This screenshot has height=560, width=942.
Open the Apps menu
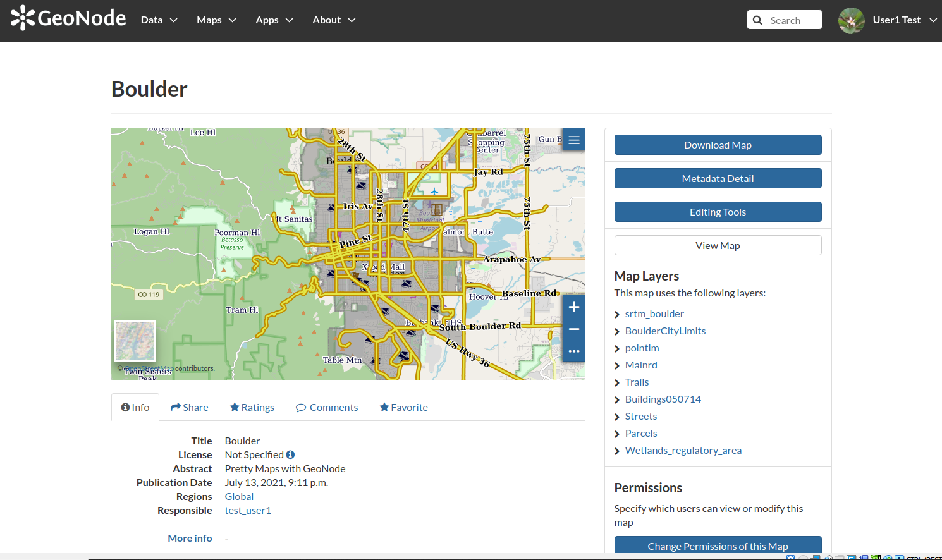coord(274,20)
